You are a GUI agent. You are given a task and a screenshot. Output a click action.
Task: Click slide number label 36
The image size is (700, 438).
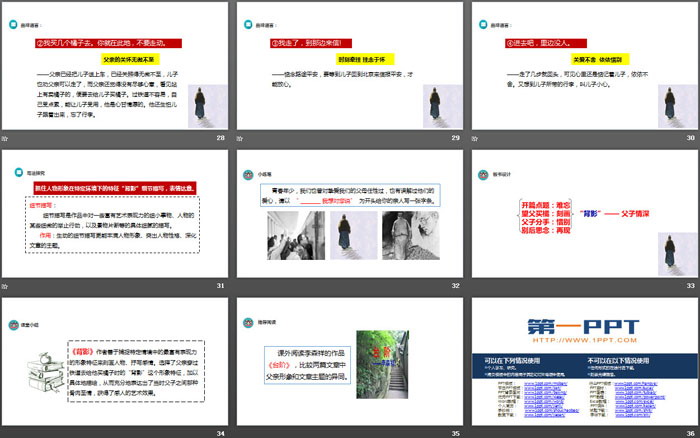point(691,434)
